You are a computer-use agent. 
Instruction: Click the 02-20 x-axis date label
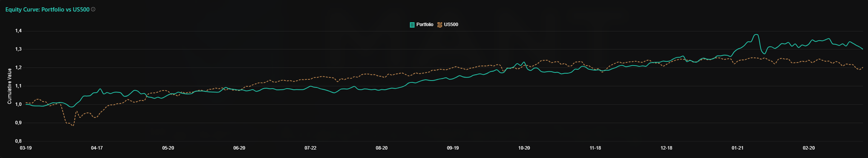pos(809,148)
